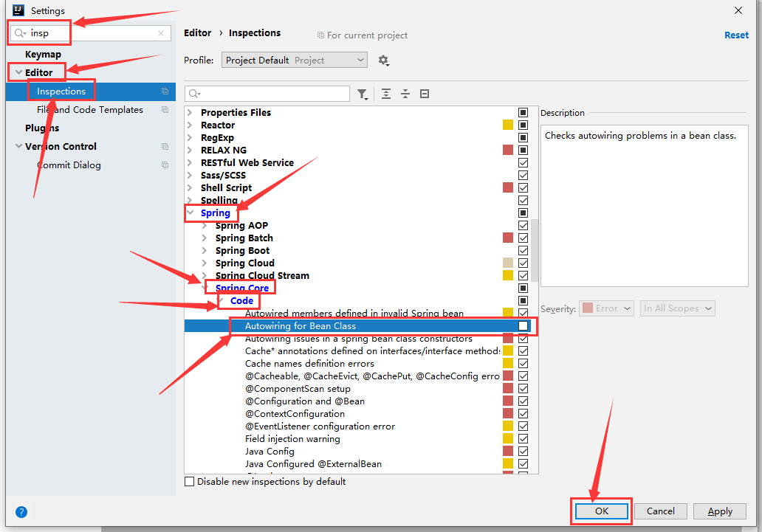
Task: Toggle the @ComponentScan setup checkbox
Action: tap(523, 389)
